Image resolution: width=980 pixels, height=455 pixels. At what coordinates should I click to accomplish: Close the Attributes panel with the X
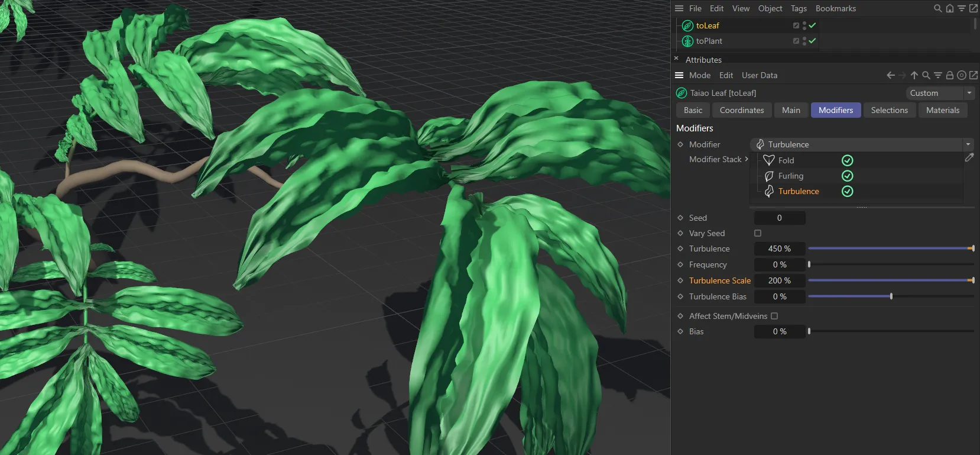[x=676, y=59]
